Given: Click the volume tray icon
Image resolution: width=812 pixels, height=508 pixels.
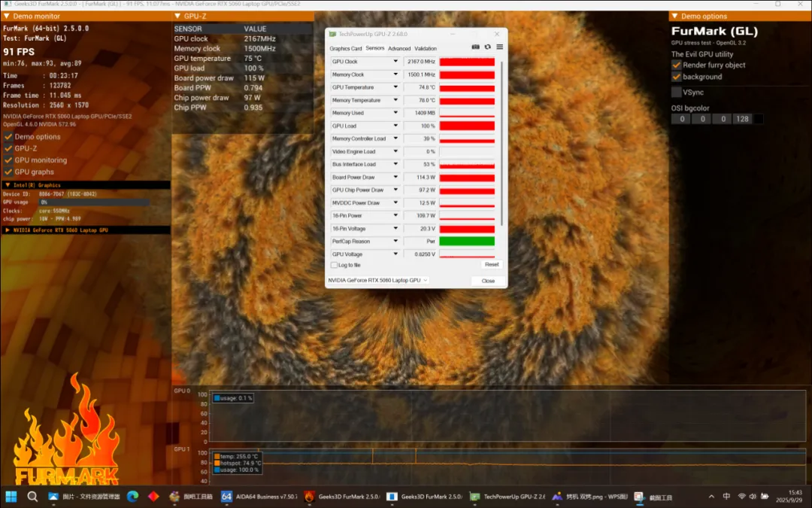Looking at the screenshot, I should coord(753,496).
